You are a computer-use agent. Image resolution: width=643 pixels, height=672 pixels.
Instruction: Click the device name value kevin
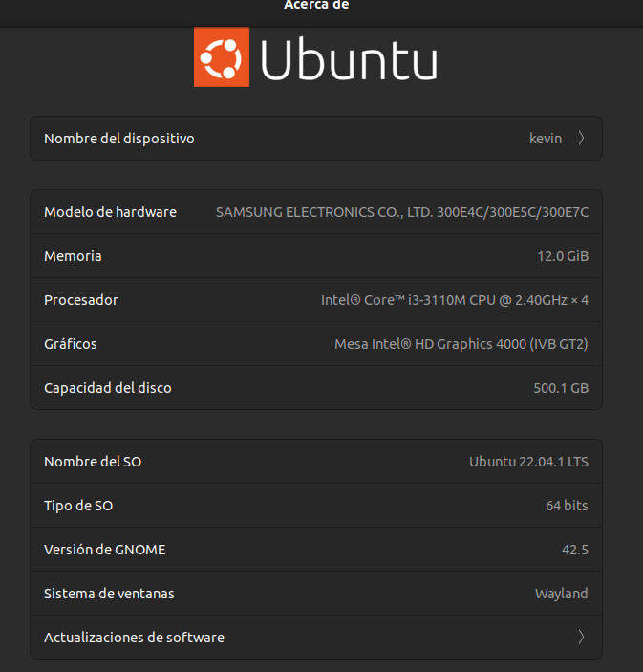pos(546,139)
